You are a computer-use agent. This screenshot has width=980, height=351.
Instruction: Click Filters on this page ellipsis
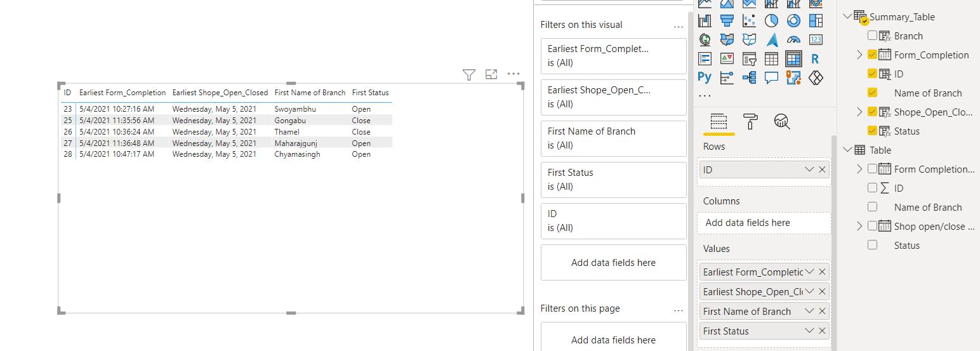[x=679, y=310]
